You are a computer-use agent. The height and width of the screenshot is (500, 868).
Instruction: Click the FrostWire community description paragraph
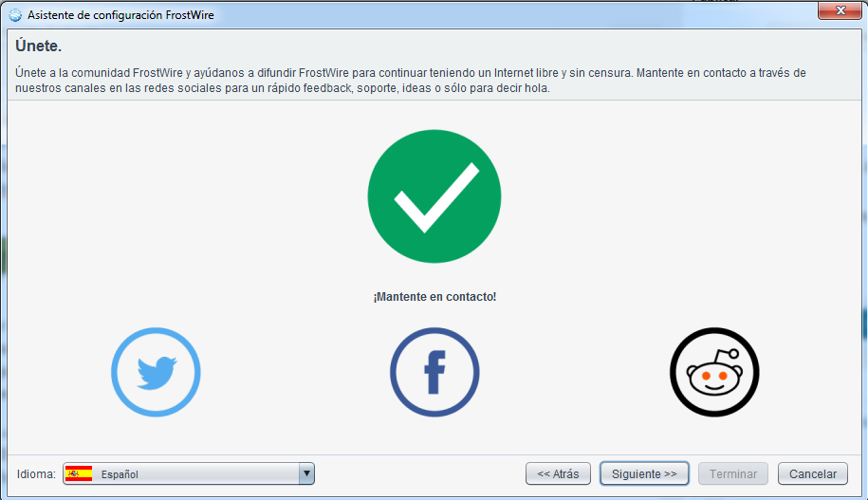(x=410, y=81)
